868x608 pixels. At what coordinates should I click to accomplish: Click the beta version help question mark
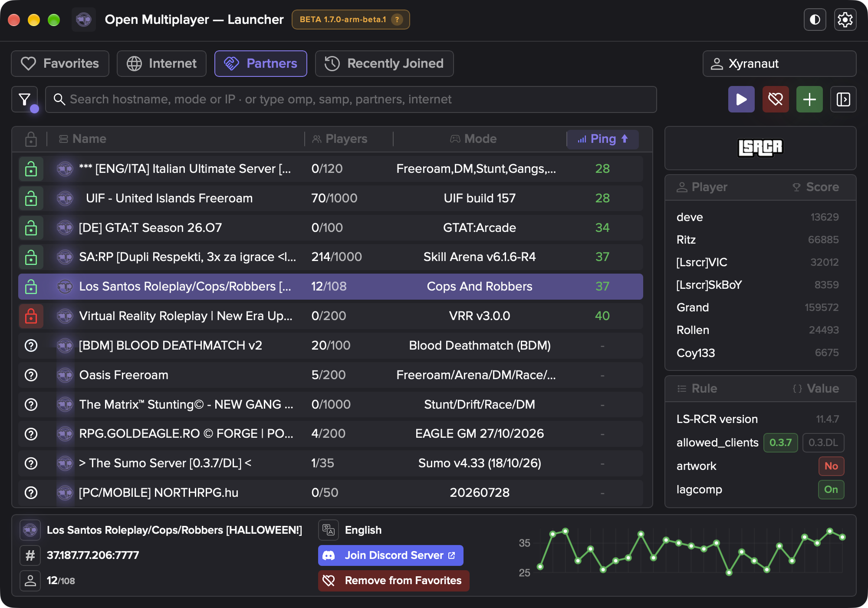[397, 20]
